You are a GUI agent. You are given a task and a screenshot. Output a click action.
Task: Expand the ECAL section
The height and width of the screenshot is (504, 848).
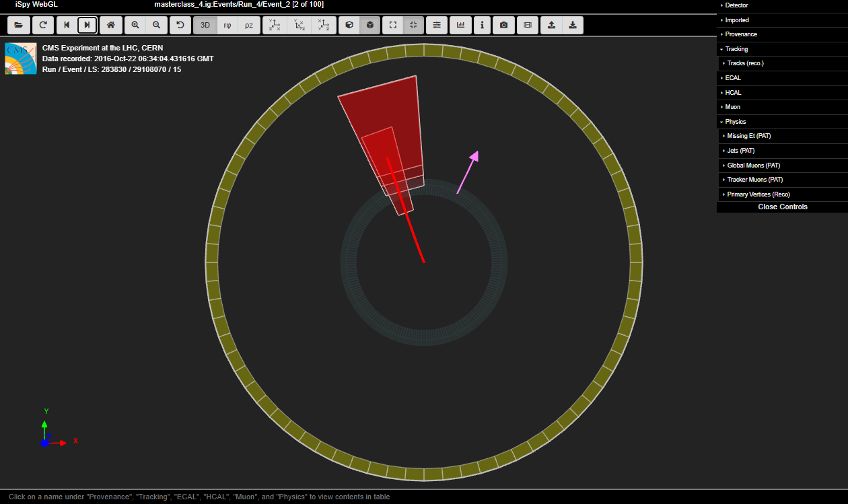[x=732, y=78]
